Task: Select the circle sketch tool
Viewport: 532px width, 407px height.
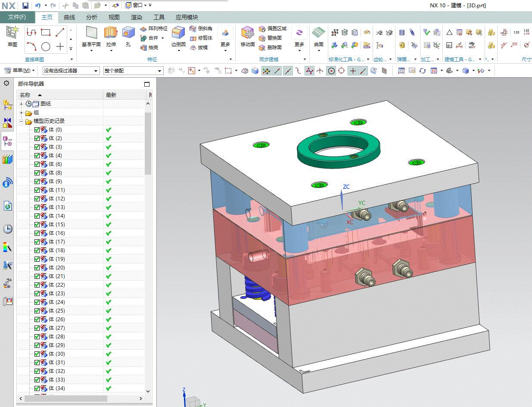Action: point(46,47)
